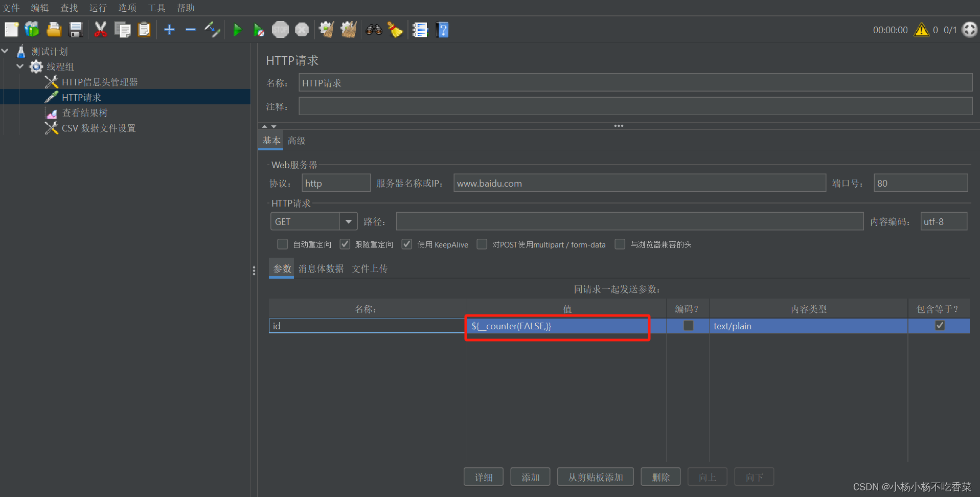Enable the 自动重定向 checkbox
The height and width of the screenshot is (497, 980).
coord(282,244)
